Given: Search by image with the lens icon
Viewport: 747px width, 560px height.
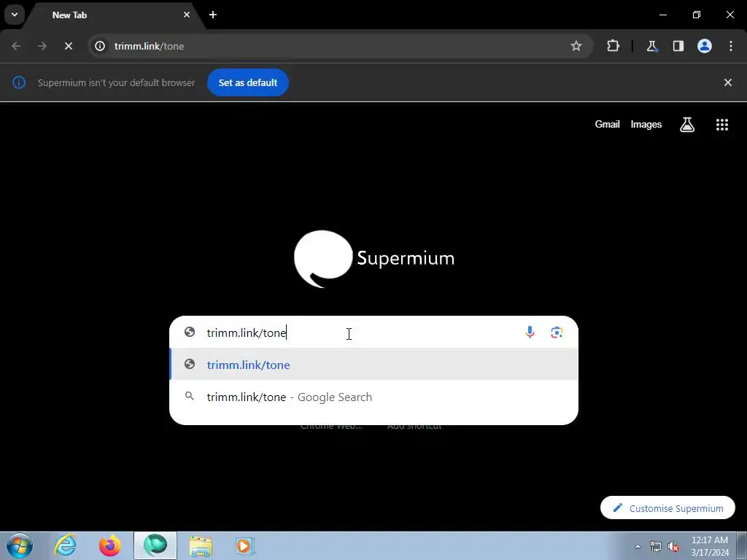Looking at the screenshot, I should 557,332.
